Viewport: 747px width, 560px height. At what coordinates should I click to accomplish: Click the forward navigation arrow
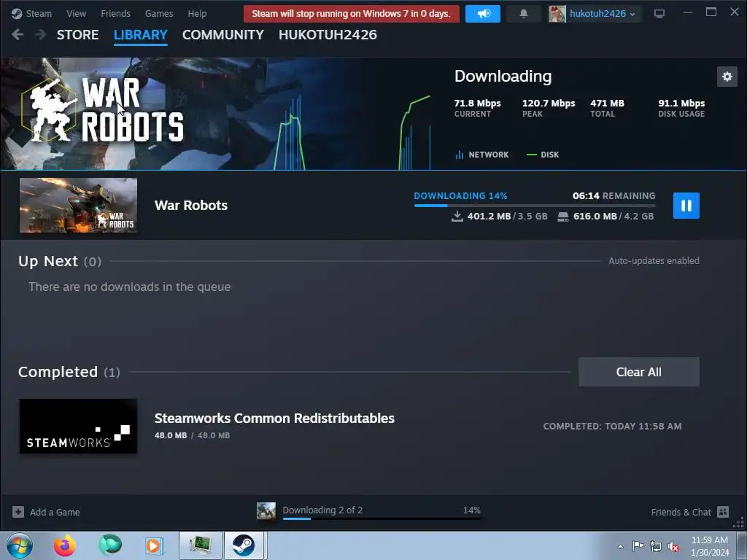tap(41, 34)
